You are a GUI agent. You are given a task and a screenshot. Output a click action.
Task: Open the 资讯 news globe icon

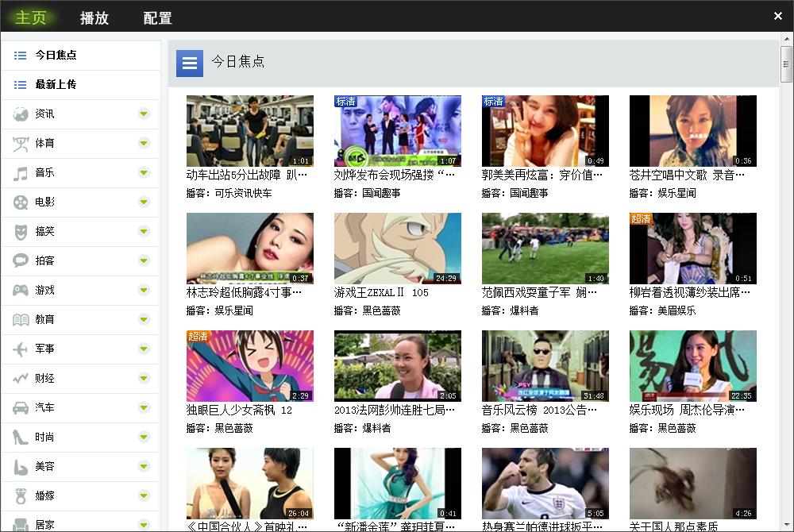[x=20, y=114]
